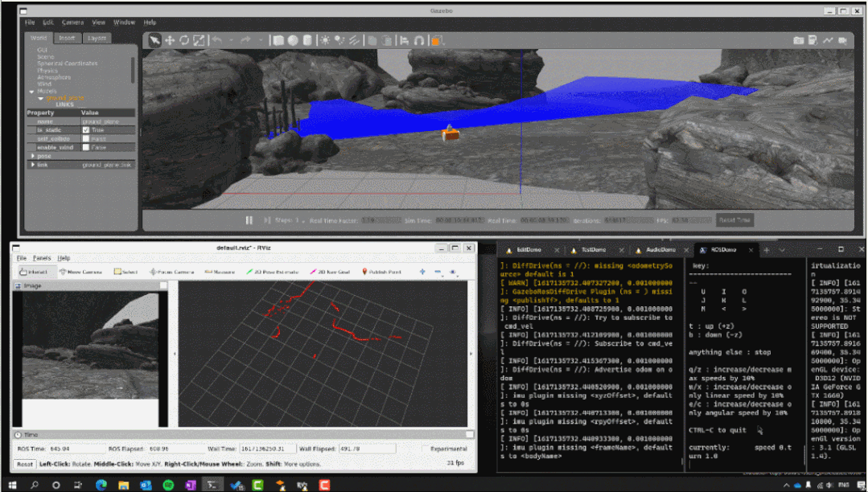Insert a sphere shape from toolbar
868x492 pixels.
click(x=293, y=40)
